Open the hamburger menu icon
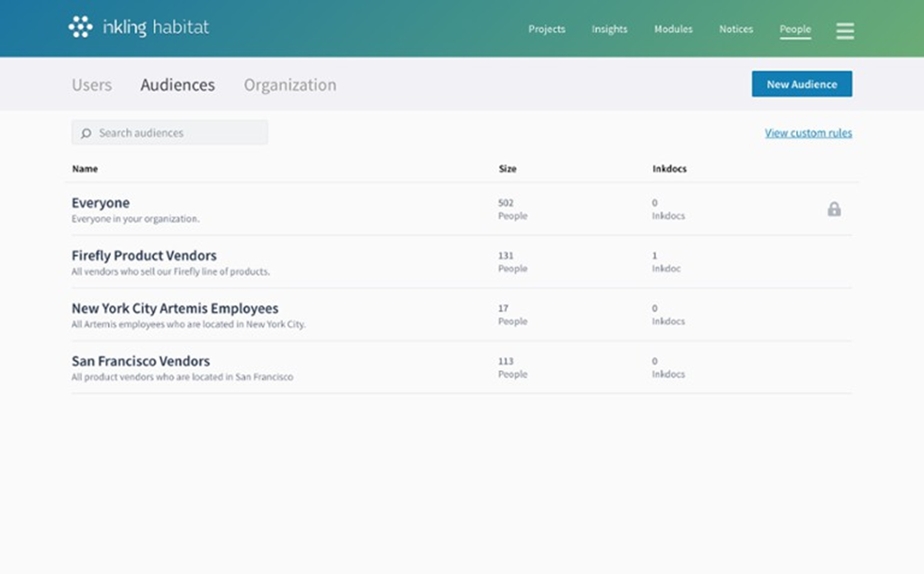The image size is (924, 574). (845, 30)
